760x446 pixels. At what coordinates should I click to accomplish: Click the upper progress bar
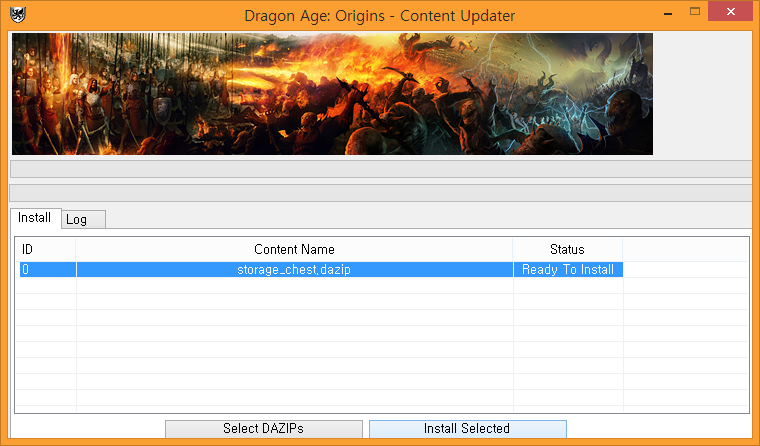[x=380, y=169]
